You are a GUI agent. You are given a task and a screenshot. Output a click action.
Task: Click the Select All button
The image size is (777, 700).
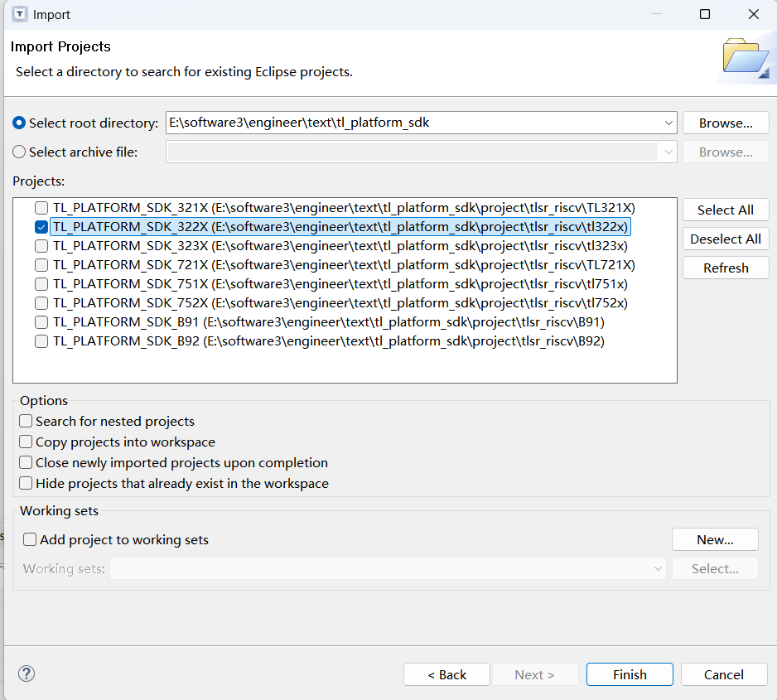coord(726,210)
